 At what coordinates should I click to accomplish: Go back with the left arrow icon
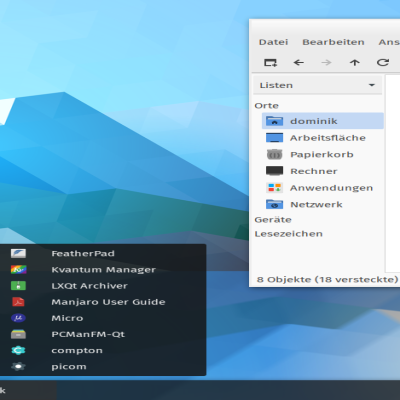(299, 63)
